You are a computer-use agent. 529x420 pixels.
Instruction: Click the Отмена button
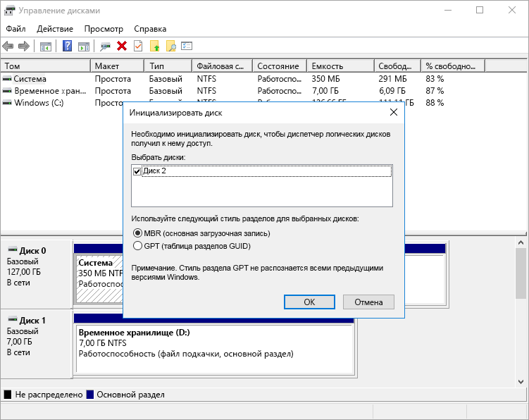[368, 302]
